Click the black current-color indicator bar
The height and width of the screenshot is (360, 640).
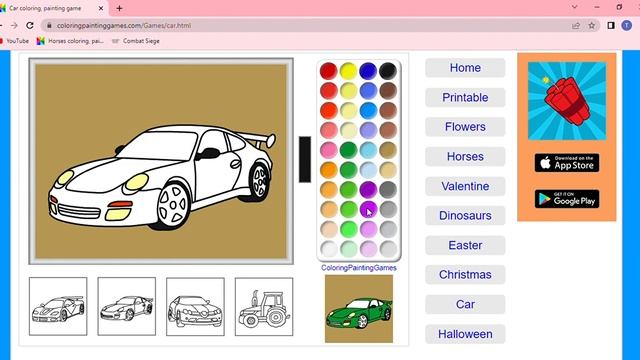pos(304,159)
